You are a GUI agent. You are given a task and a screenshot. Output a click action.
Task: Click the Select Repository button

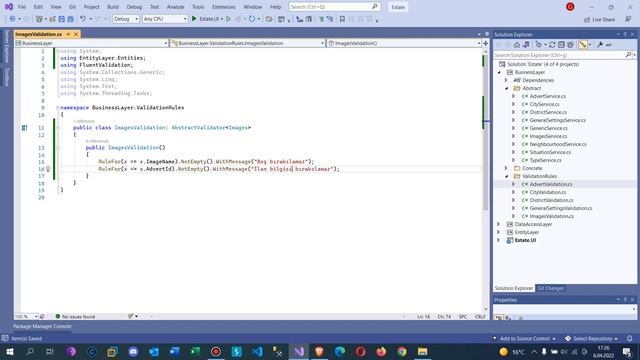point(591,338)
